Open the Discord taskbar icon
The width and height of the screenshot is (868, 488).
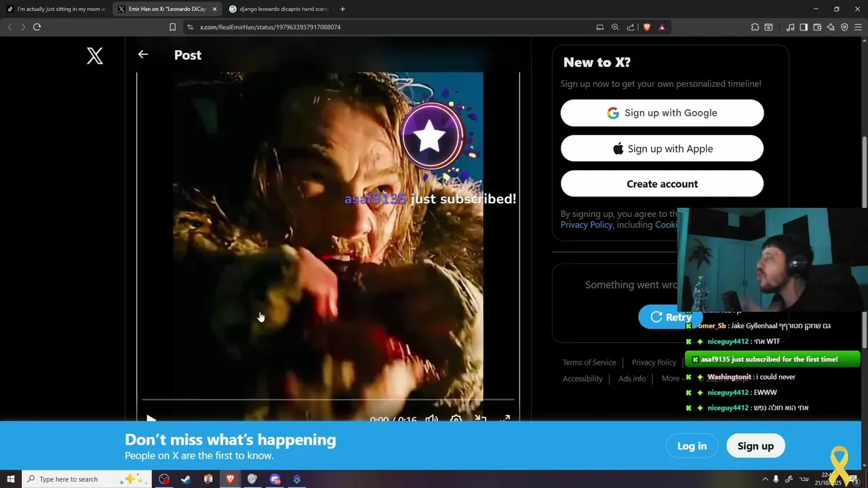click(275, 479)
